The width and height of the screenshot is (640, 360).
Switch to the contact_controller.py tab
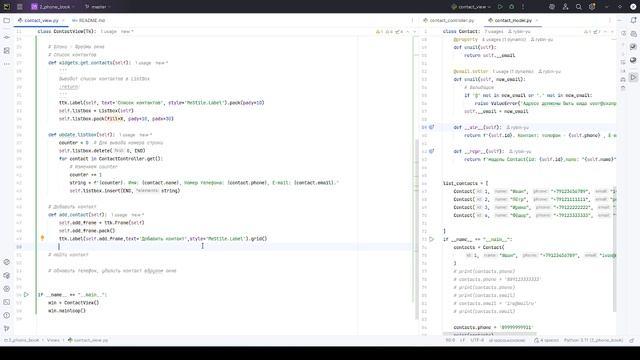click(449, 20)
